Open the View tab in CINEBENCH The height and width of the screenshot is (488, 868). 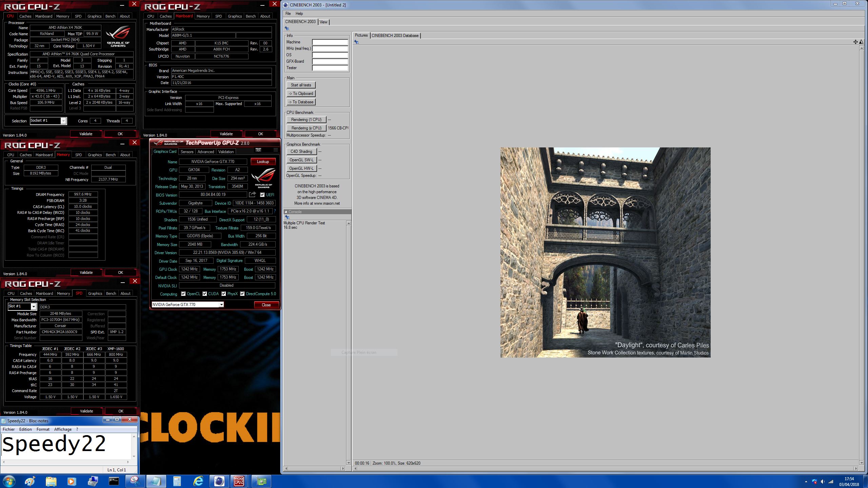[323, 22]
